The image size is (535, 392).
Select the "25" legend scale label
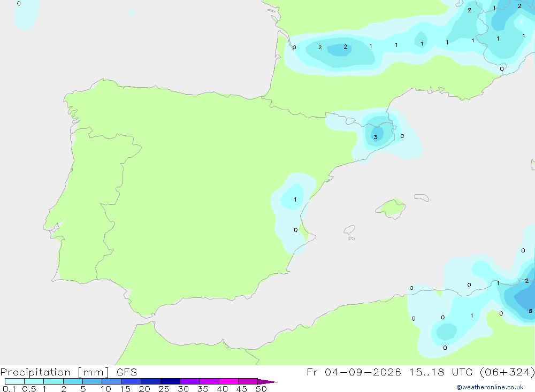[164, 389]
